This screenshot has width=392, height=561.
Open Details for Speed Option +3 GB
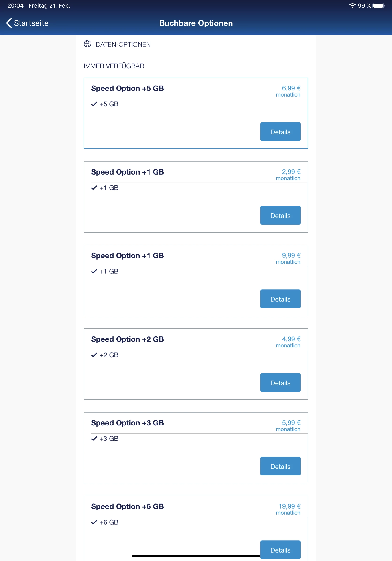280,466
